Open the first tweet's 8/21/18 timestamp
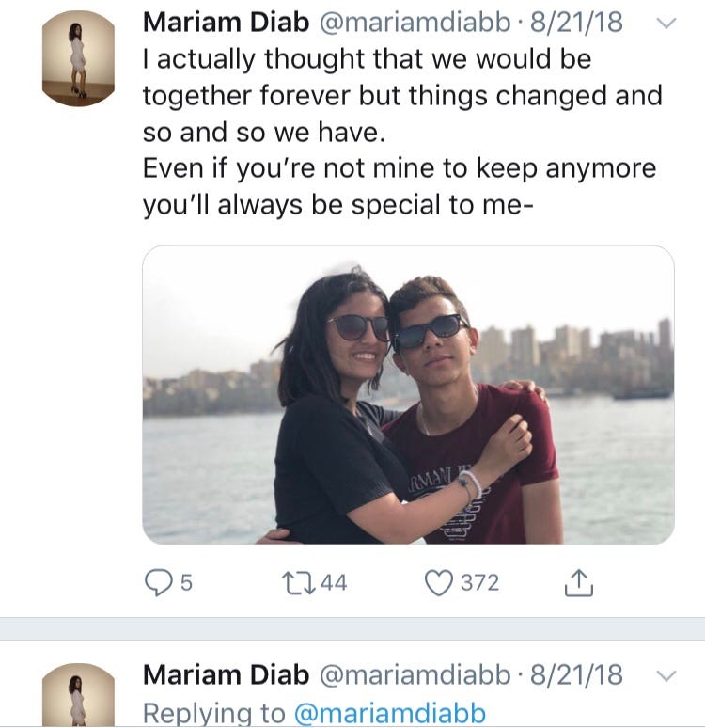This screenshot has width=705, height=728. tap(576, 23)
